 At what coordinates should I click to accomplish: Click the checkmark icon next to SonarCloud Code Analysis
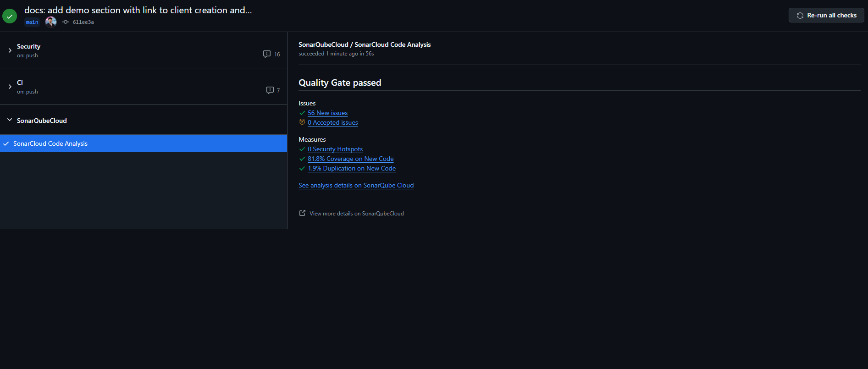point(6,143)
